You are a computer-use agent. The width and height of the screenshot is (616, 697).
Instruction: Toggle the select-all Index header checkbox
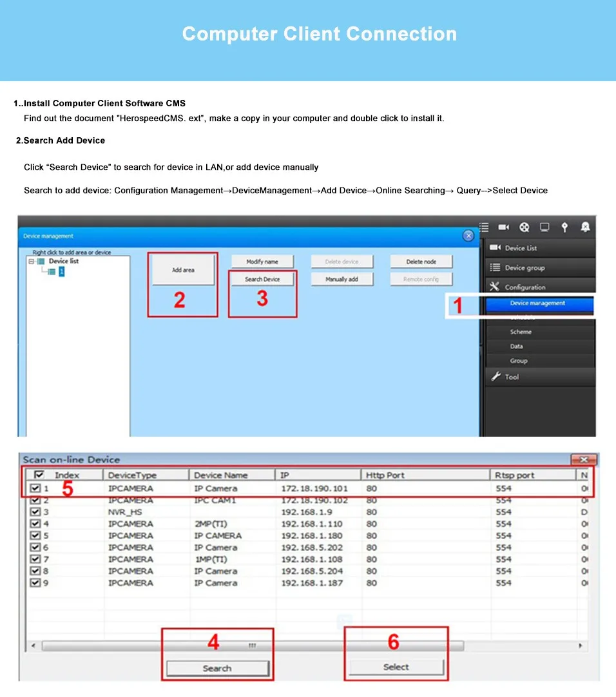tap(39, 474)
